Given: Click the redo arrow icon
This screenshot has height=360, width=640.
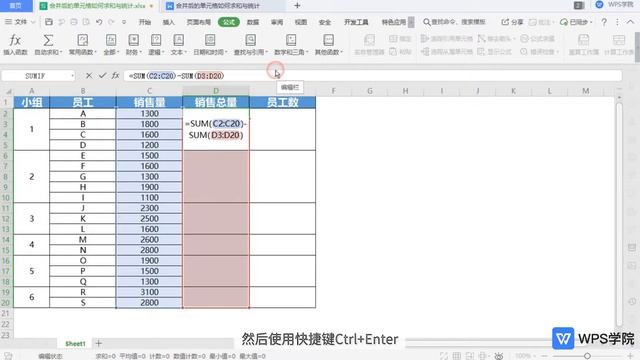Looking at the screenshot, I should tap(111, 22).
